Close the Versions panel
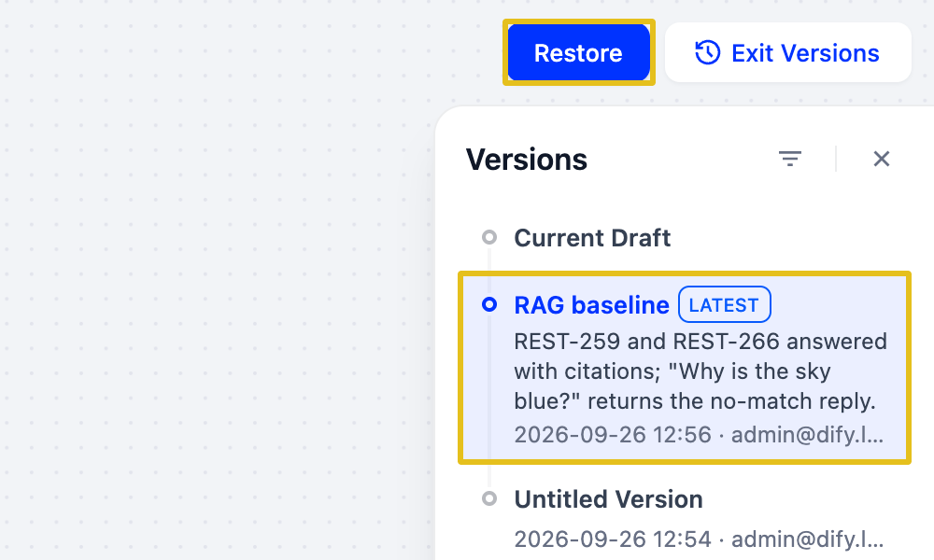The width and height of the screenshot is (934, 560). [x=881, y=159]
